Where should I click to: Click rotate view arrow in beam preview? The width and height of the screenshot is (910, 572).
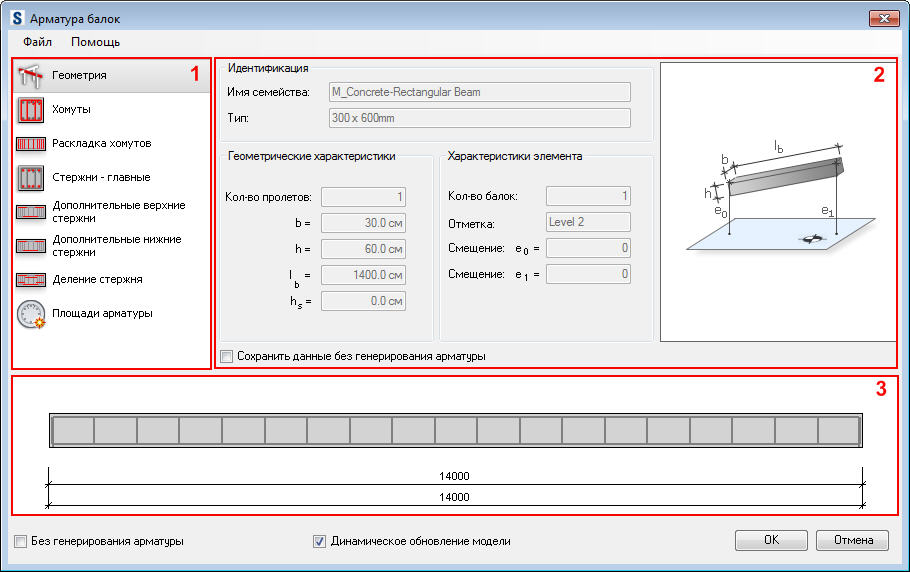[812, 238]
